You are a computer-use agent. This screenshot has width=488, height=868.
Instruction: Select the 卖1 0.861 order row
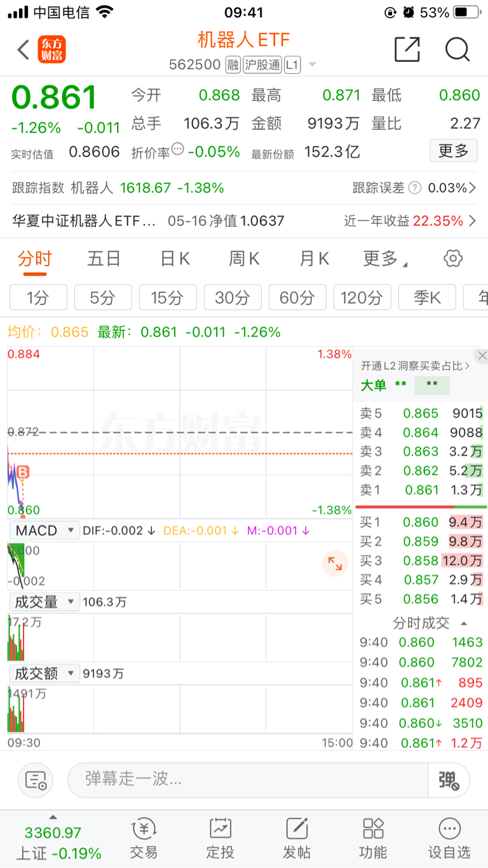(421, 490)
